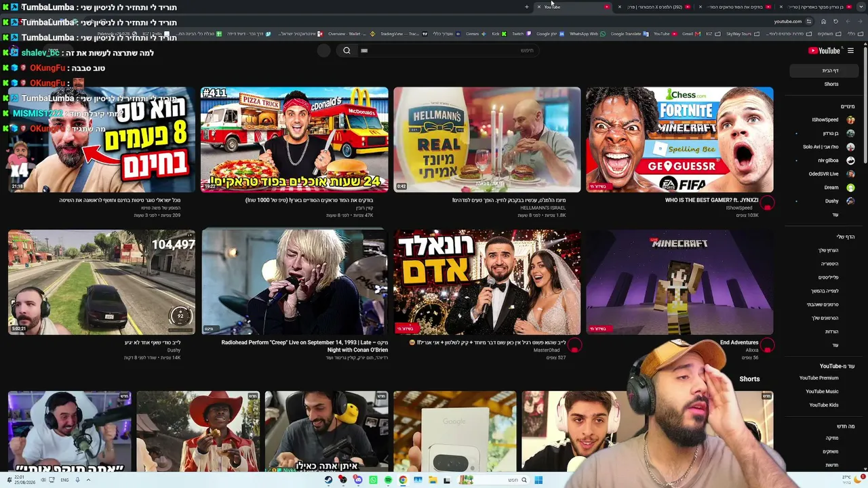This screenshot has height=488, width=868.
Task: Focus the YouTube search field
Action: 448,51
